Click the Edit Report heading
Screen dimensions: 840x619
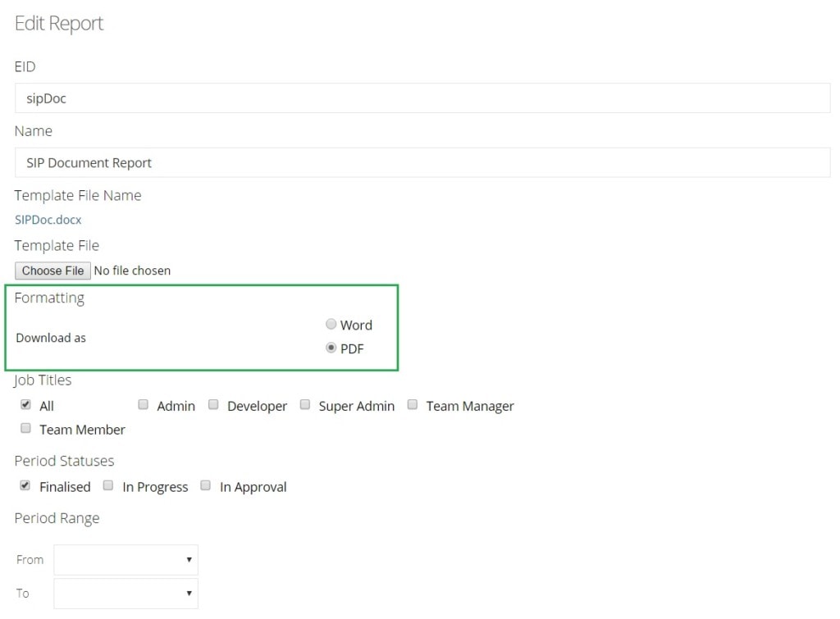click(59, 24)
